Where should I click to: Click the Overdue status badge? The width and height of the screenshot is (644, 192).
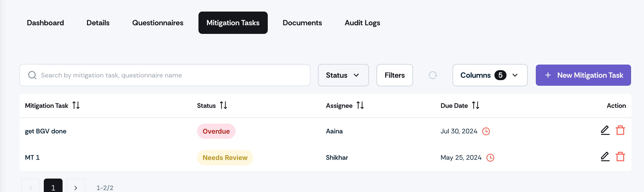216,131
